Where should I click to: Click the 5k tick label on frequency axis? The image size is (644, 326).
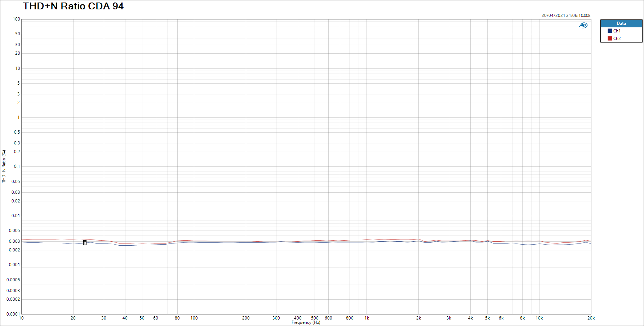[x=487, y=318]
